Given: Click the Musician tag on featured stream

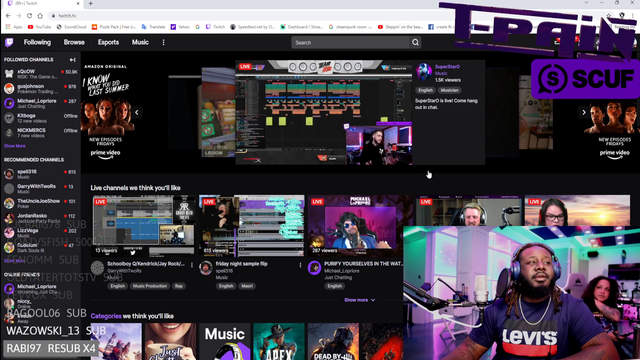Looking at the screenshot, I should coord(449,90).
